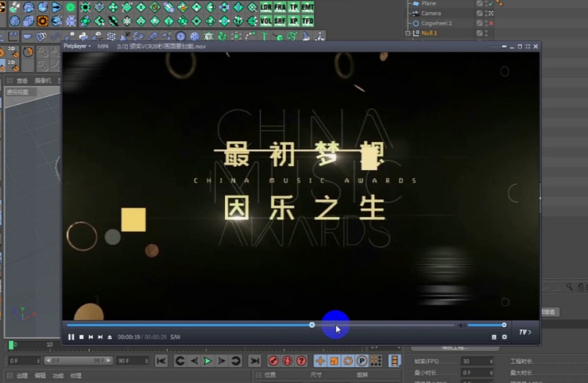
Task: Adjust the end frame 90 F stepper
Action: pos(146,361)
